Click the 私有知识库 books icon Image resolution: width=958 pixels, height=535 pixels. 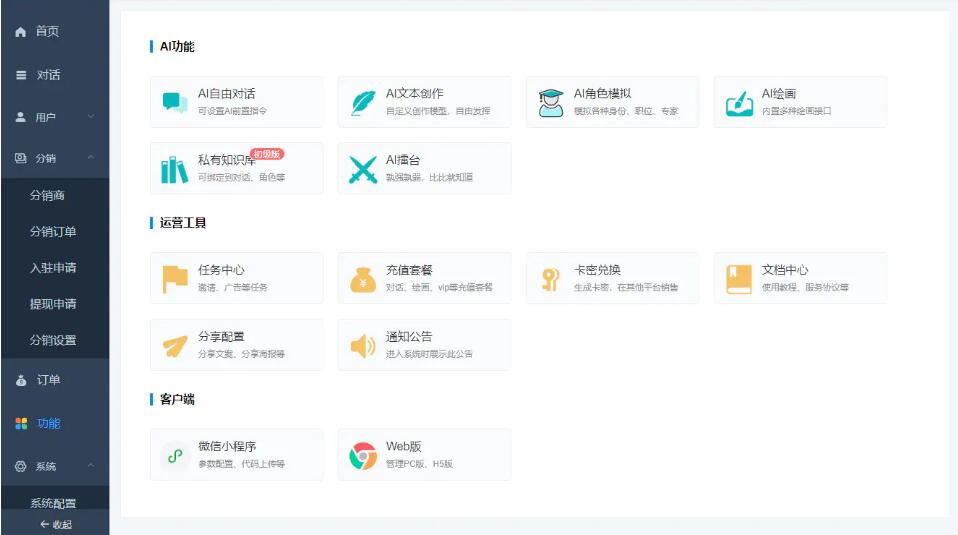(175, 169)
